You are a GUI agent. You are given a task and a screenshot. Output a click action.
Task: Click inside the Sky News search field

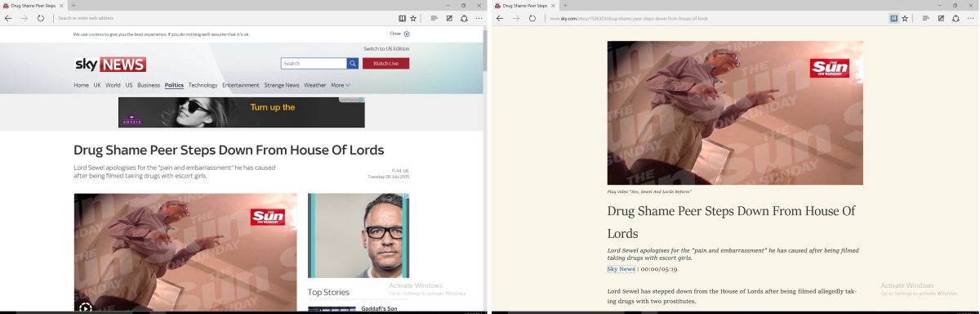(314, 63)
